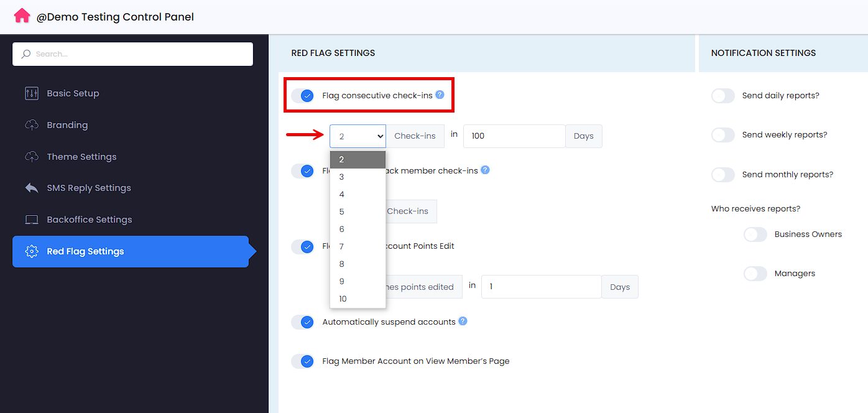The height and width of the screenshot is (413, 868).
Task: Click the Theme Settings cloud icon
Action: [32, 157]
